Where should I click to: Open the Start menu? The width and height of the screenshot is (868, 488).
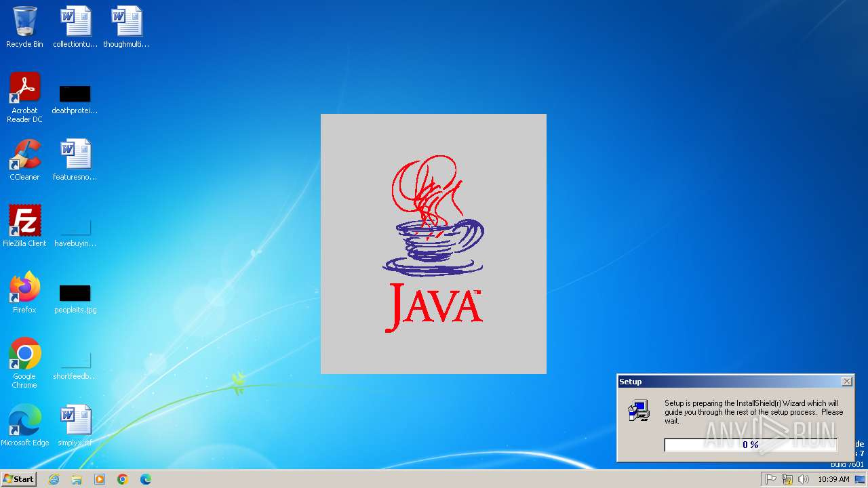[18, 479]
